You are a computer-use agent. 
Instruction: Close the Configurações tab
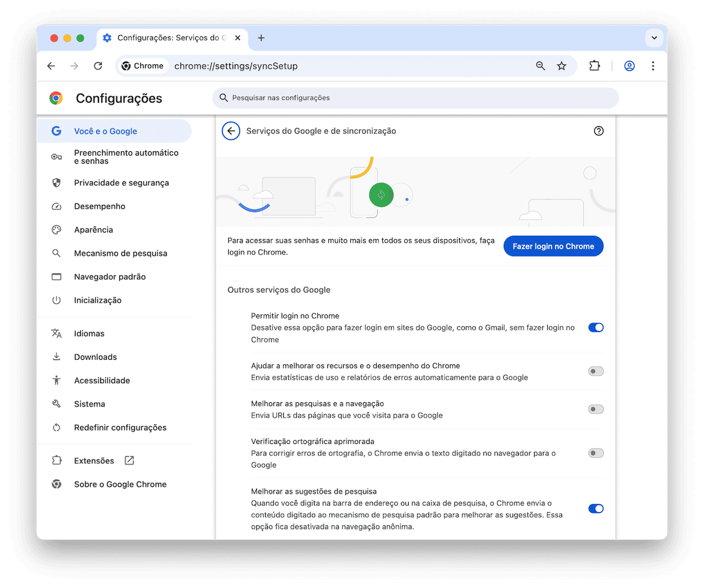point(238,38)
